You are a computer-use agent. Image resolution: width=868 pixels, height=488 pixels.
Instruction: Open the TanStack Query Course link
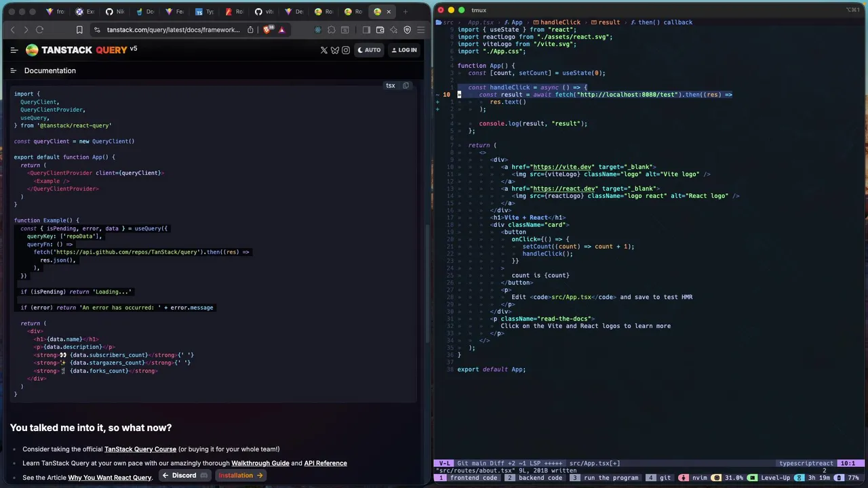coord(140,449)
